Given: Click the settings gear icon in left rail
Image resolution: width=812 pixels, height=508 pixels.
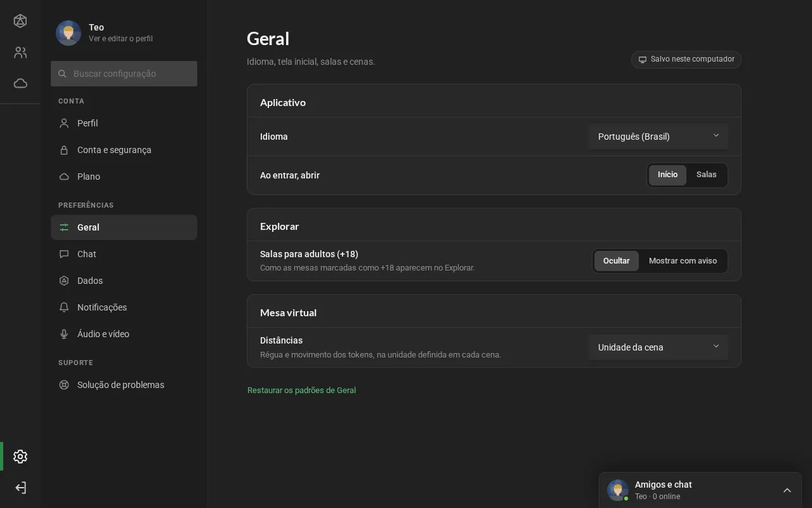Looking at the screenshot, I should click(20, 457).
